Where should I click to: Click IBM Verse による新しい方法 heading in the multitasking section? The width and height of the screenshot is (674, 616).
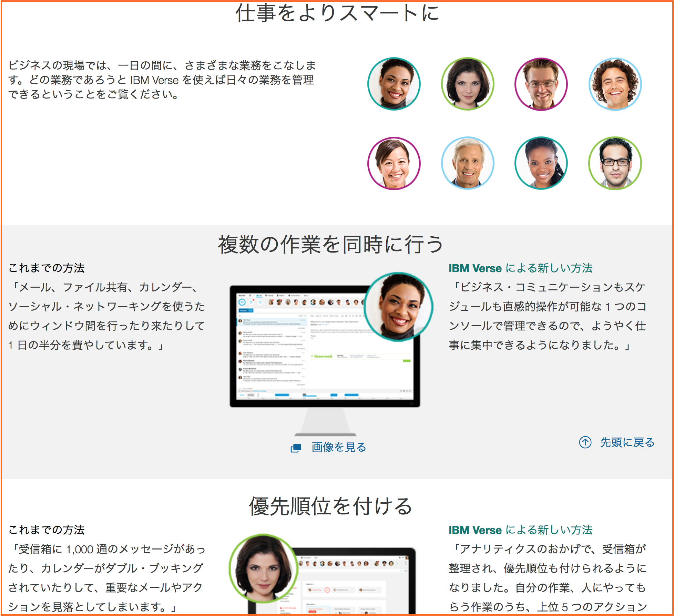[521, 268]
